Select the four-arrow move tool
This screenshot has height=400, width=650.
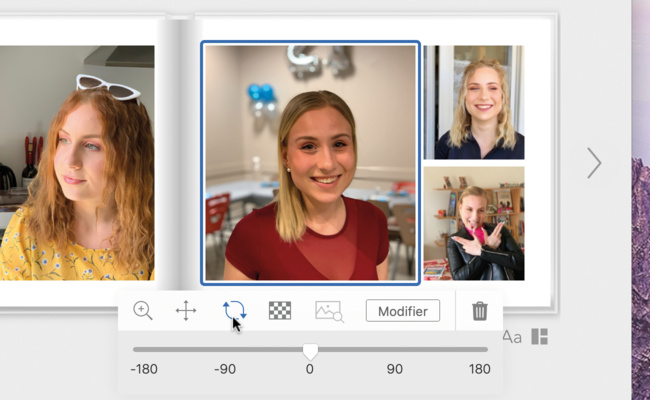coord(186,311)
